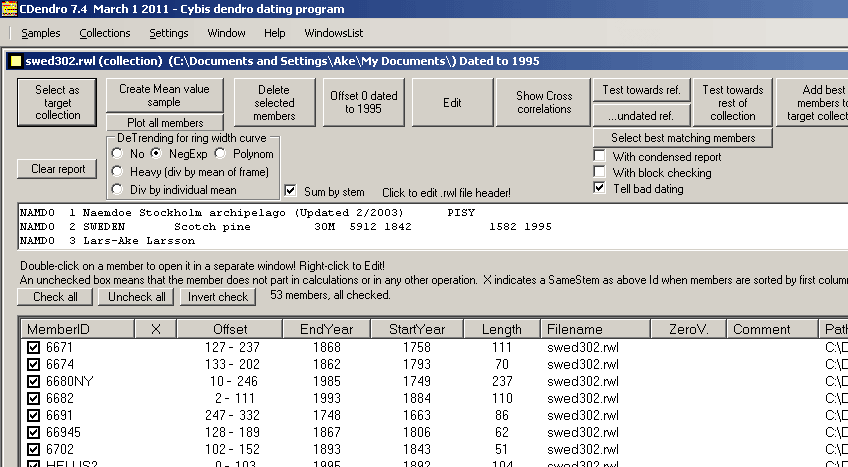
Task: Click the yellow collection window icon
Action: point(16,61)
